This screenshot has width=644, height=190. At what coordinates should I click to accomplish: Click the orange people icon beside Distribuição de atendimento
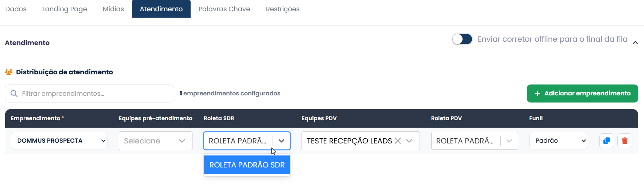pyautogui.click(x=9, y=72)
